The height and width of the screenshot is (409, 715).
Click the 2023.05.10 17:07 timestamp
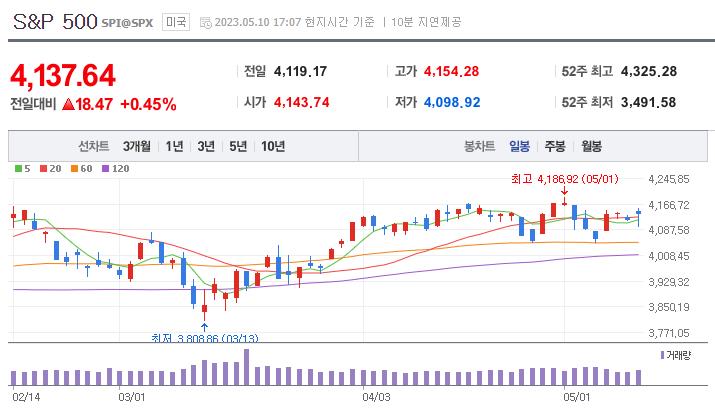click(258, 22)
